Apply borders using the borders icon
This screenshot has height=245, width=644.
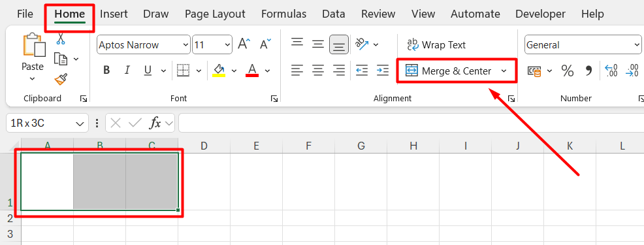click(x=183, y=71)
